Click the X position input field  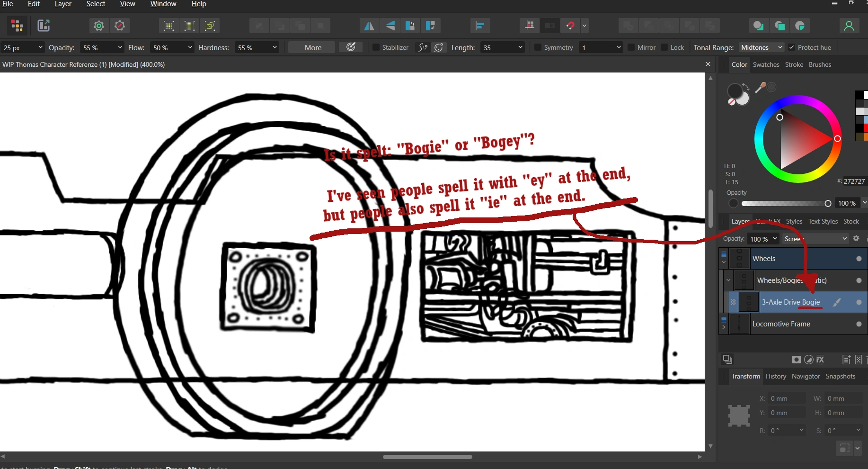click(x=787, y=398)
